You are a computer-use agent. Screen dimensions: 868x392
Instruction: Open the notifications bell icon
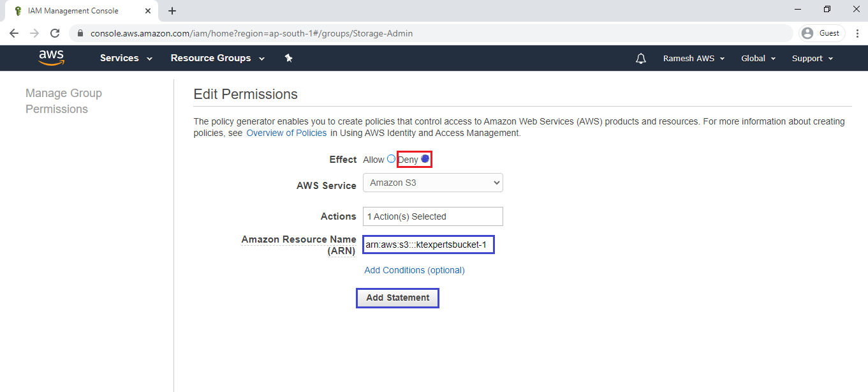[641, 59]
